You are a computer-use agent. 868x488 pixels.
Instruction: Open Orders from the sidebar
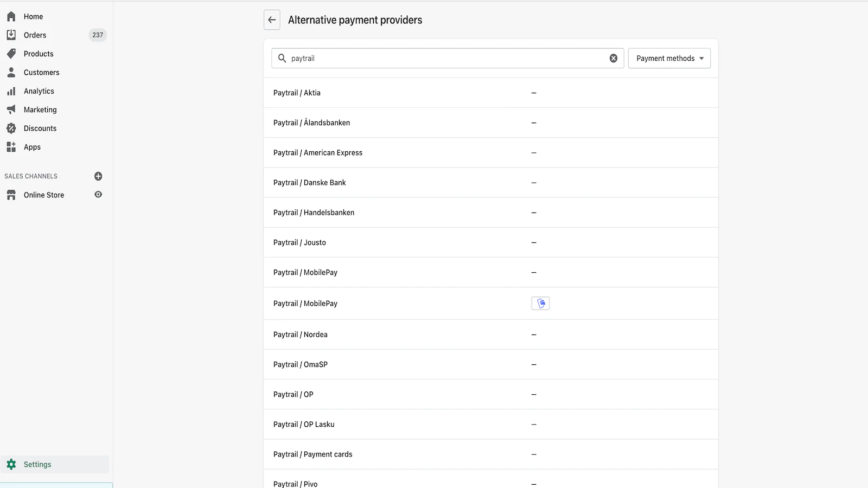click(x=35, y=35)
